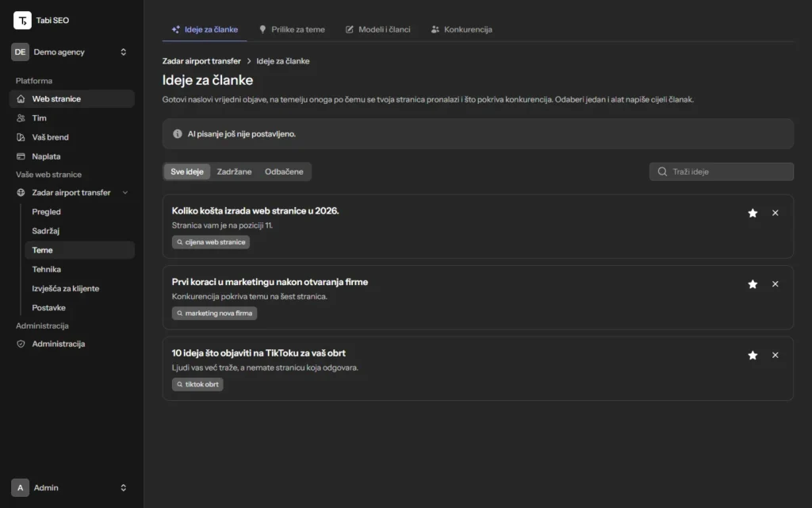Click the edit icon on Modeli i članci
The height and width of the screenshot is (508, 812).
coord(350,29)
